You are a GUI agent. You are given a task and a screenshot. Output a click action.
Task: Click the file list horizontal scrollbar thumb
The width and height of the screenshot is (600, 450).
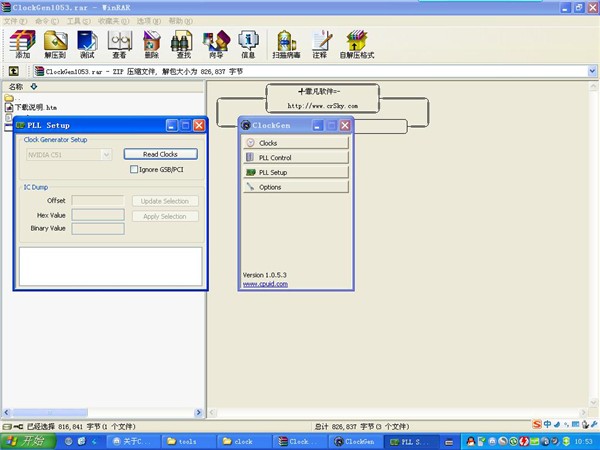[x=50, y=412]
